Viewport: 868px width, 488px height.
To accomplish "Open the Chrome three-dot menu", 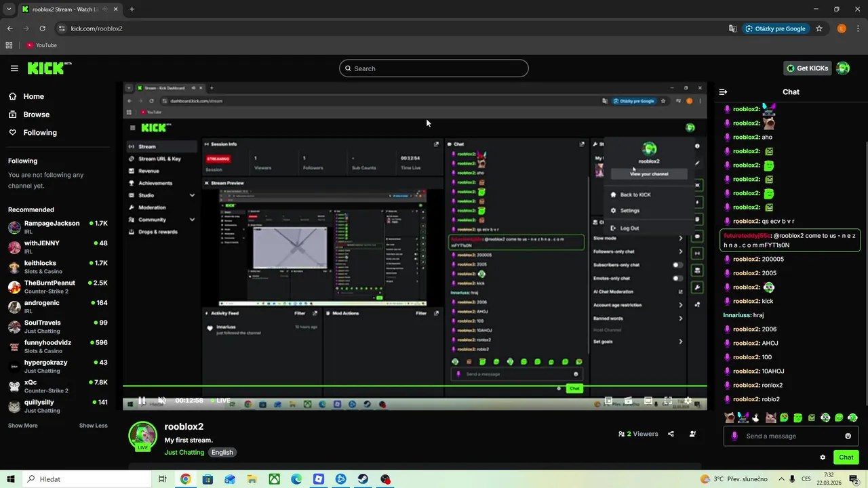I will (x=858, y=28).
